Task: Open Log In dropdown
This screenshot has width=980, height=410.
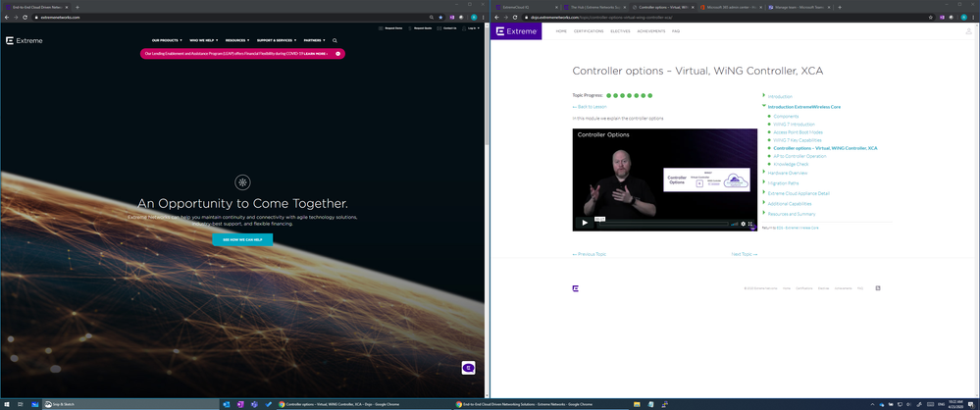Action: click(470, 28)
